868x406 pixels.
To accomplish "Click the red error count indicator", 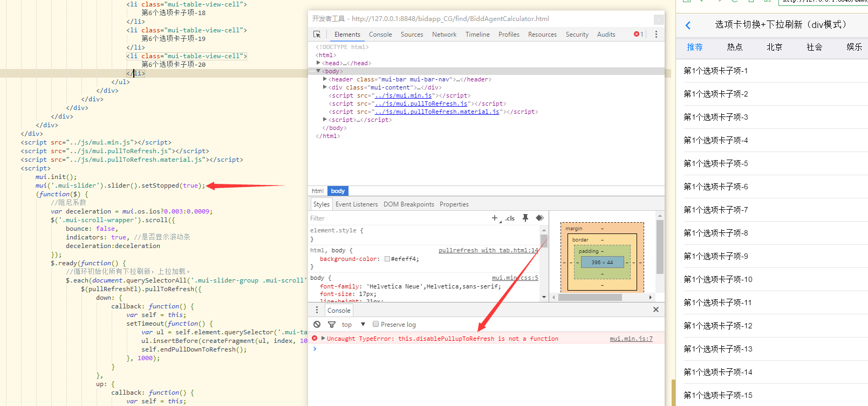I will (x=638, y=35).
